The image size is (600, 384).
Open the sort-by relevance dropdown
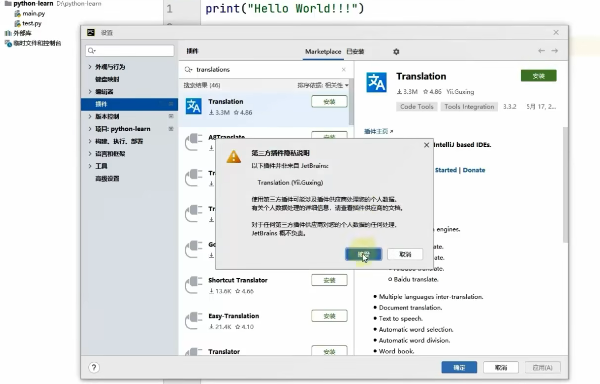click(x=323, y=85)
